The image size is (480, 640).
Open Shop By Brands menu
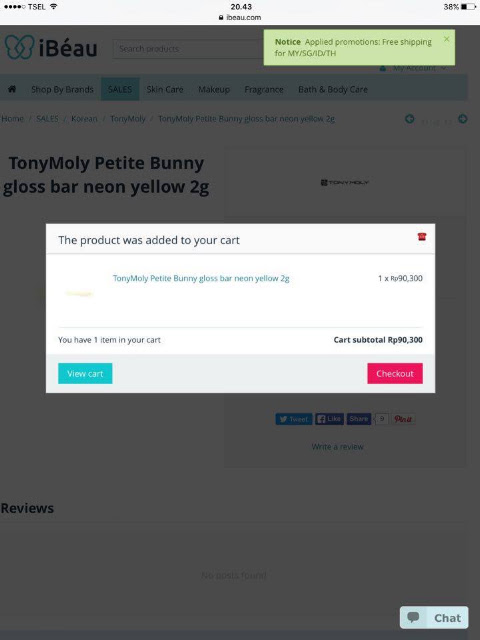coord(62,89)
